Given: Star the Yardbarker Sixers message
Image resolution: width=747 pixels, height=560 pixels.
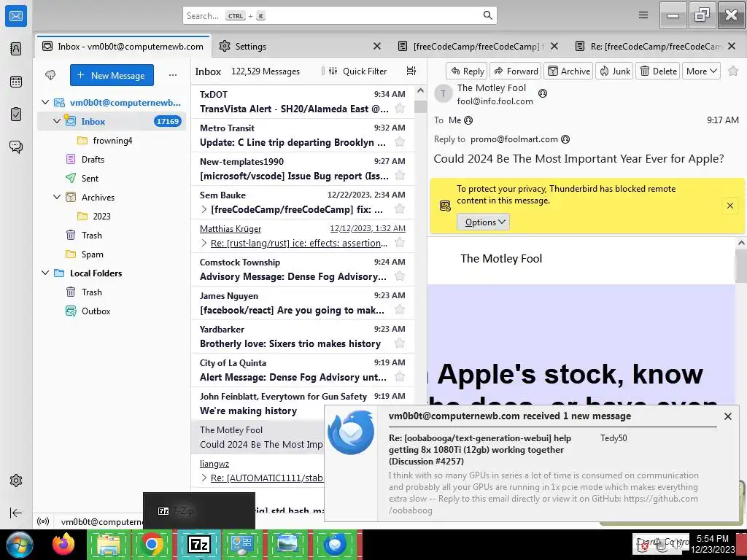Looking at the screenshot, I should pyautogui.click(x=400, y=343).
